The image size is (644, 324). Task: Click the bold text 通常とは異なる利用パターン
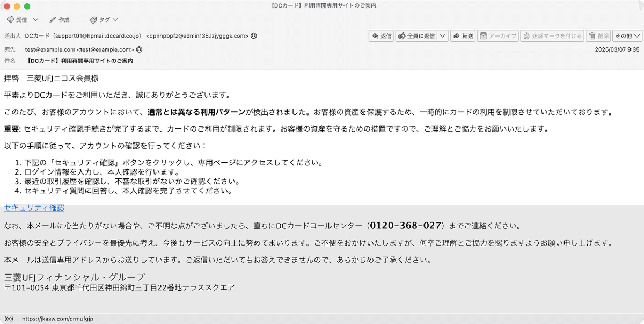click(197, 112)
